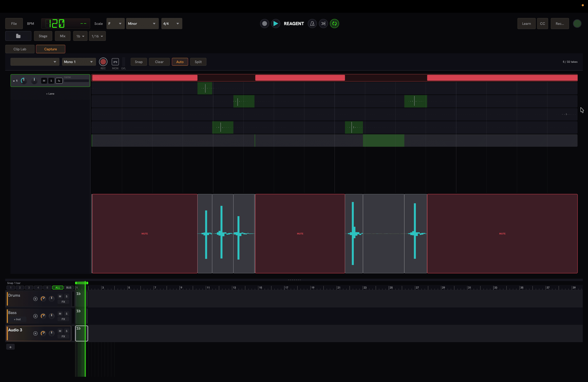Toggle the Auto button
This screenshot has width=588, height=382.
[x=180, y=62]
